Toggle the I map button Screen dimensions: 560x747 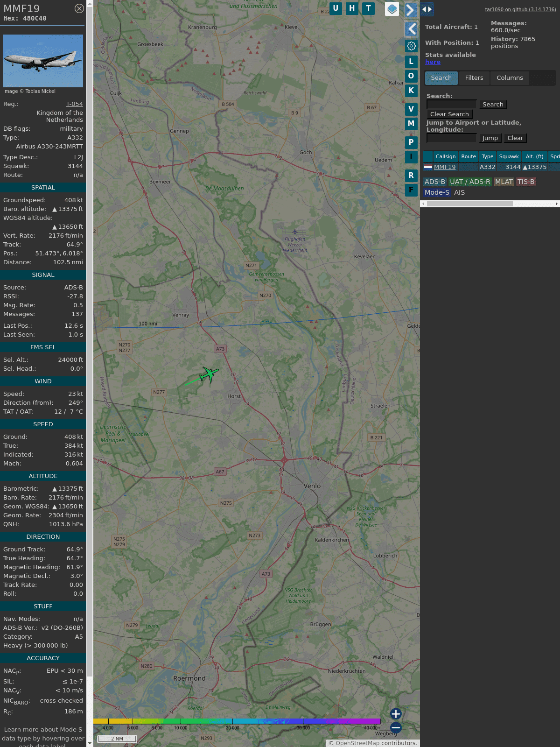click(x=411, y=156)
